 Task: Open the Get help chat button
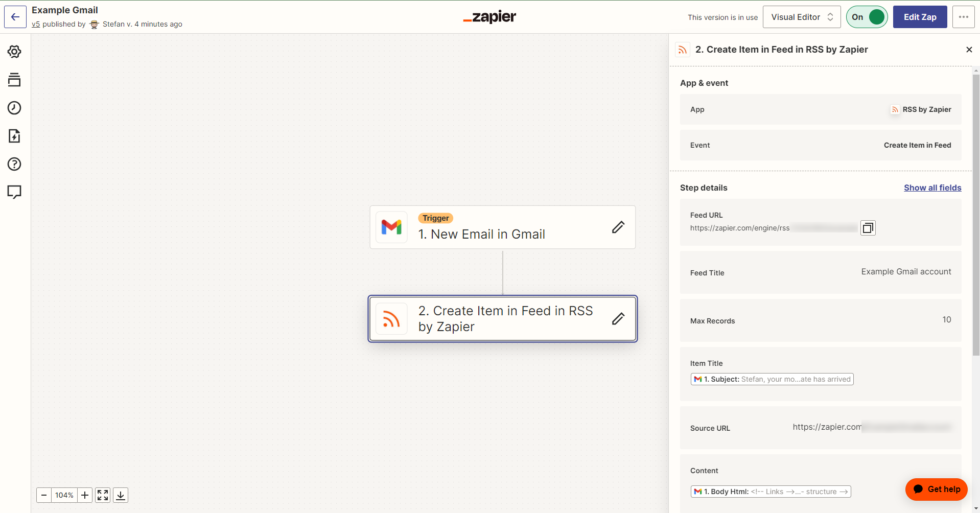coord(937,489)
